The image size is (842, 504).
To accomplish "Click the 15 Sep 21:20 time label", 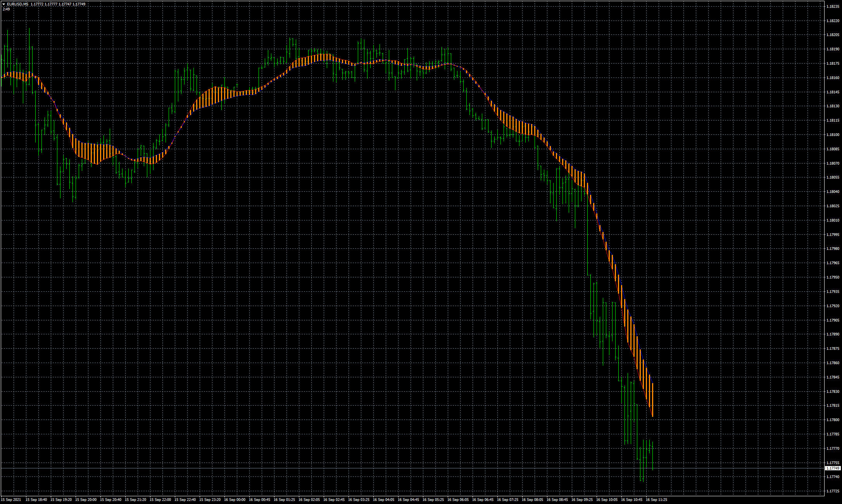I will point(136,500).
